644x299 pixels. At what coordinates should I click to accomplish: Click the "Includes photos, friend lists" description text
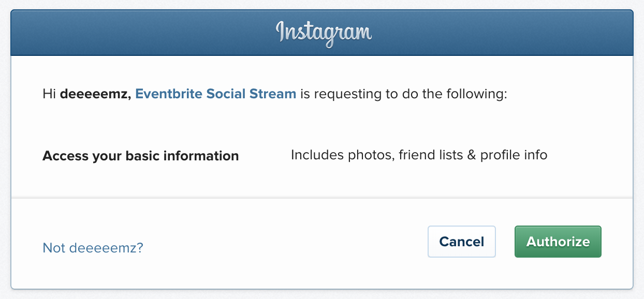(x=377, y=155)
